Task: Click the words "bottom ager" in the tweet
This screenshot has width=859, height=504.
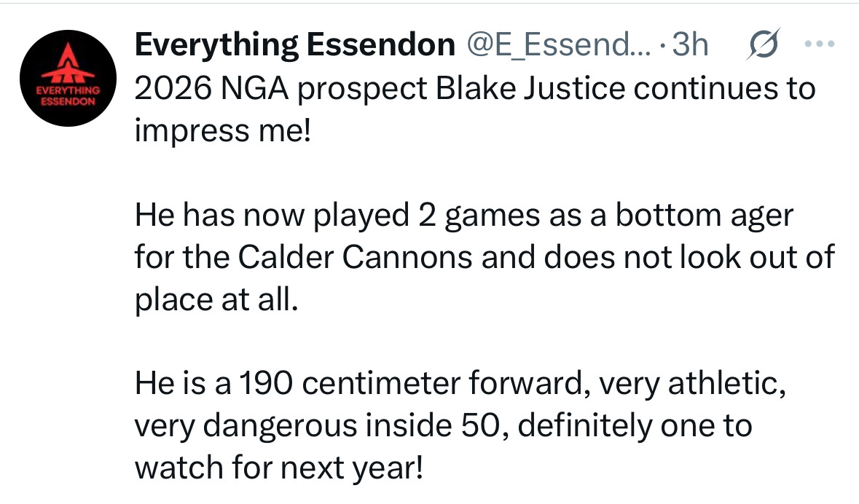Action: [x=704, y=215]
